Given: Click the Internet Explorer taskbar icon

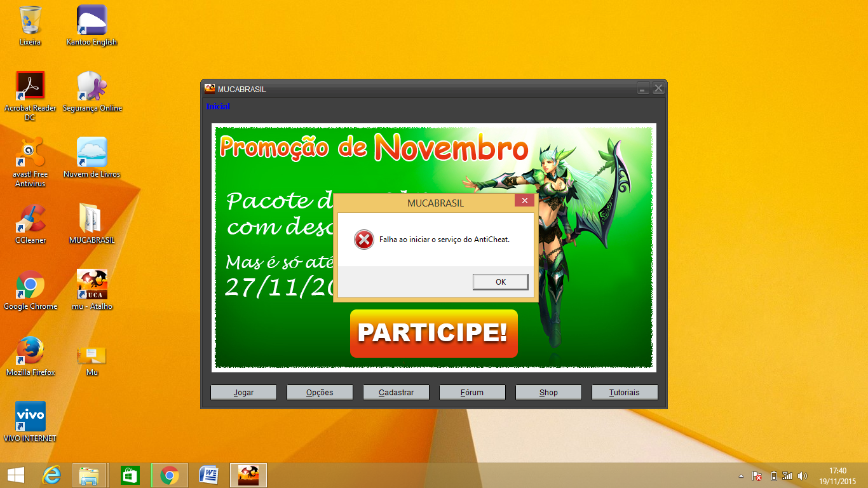Looking at the screenshot, I should (51, 475).
